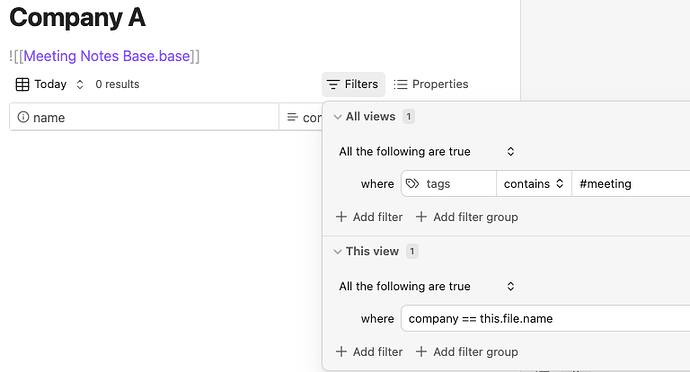The image size is (690, 372).
Task: Click the text-lines icon in second column header
Action: 292,117
